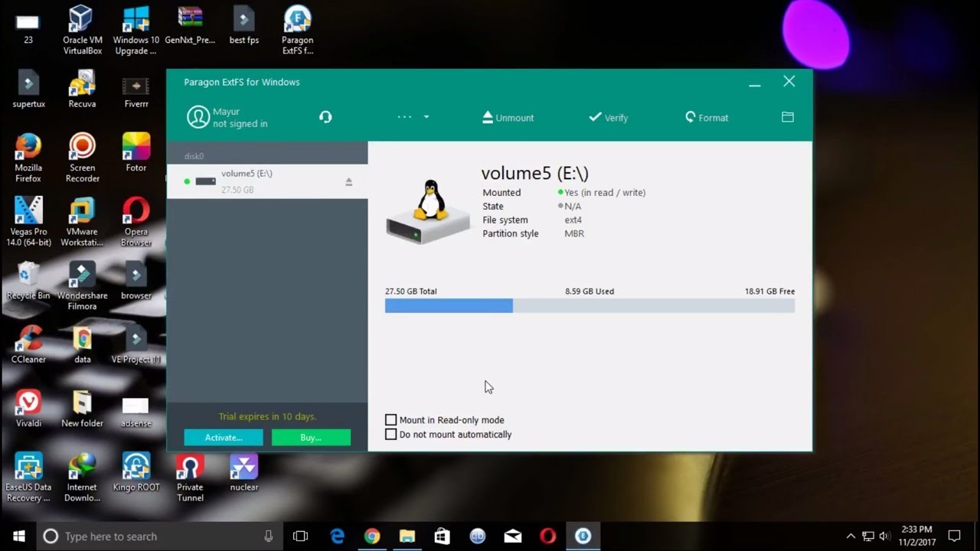The height and width of the screenshot is (551, 980).
Task: Select Screen Recorder desktop icon
Action: click(x=82, y=158)
